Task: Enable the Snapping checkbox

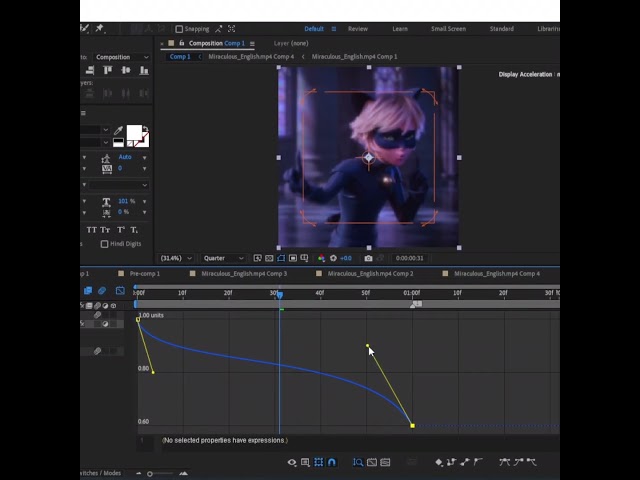Action: [179, 29]
